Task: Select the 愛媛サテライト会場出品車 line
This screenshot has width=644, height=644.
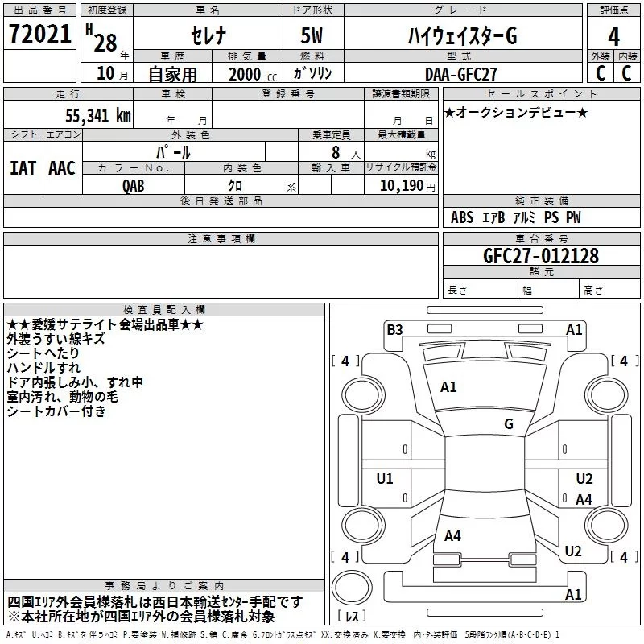Action: (x=105, y=324)
